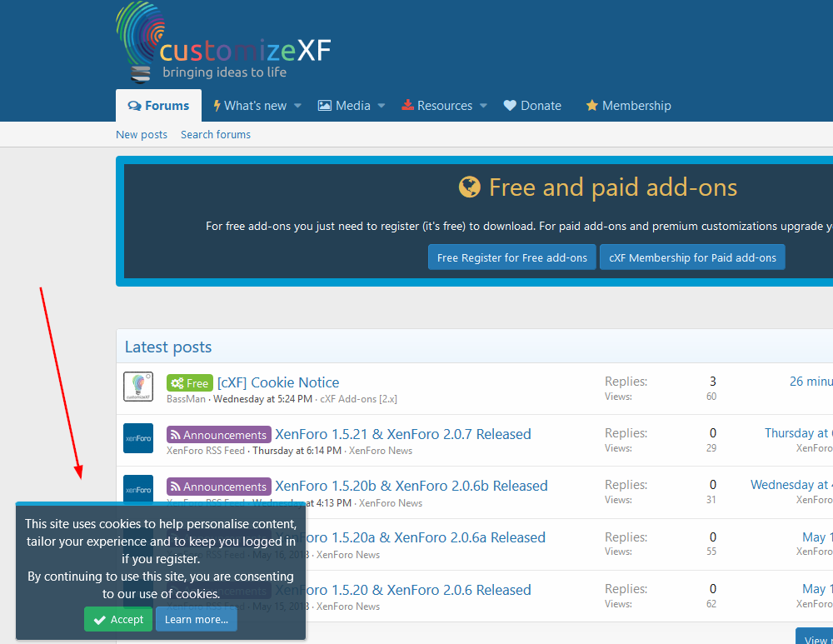Switch to the Forums tab

pyautogui.click(x=158, y=106)
